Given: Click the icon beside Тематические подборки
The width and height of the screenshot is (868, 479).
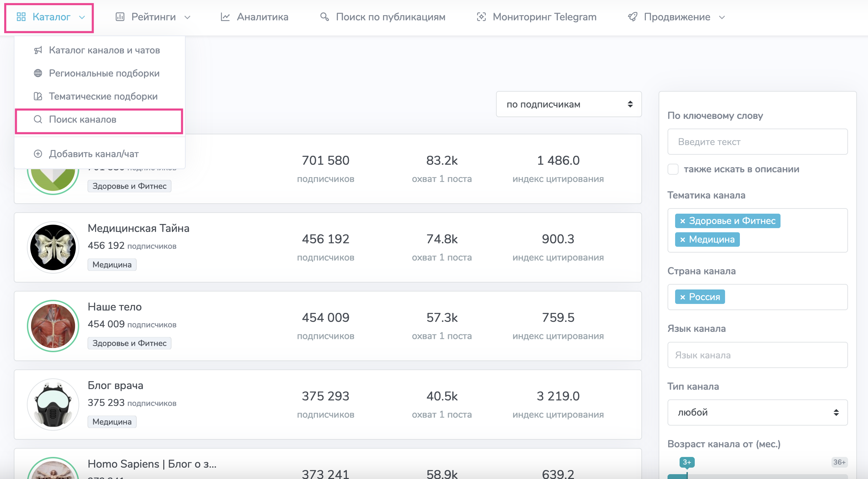Looking at the screenshot, I should point(38,96).
